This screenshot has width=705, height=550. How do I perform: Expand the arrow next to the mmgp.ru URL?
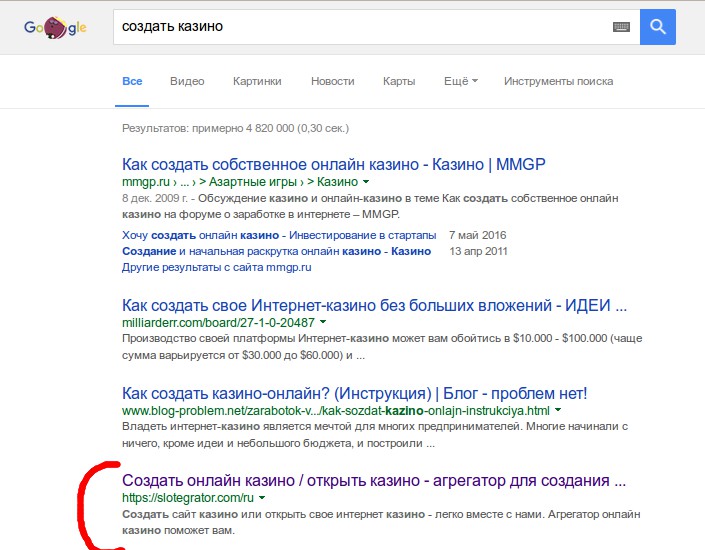(x=366, y=182)
